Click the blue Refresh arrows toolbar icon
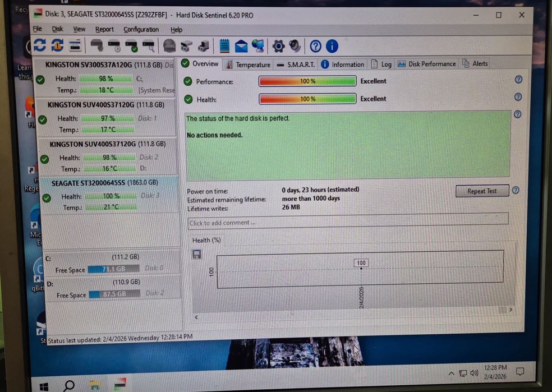 [x=40, y=45]
